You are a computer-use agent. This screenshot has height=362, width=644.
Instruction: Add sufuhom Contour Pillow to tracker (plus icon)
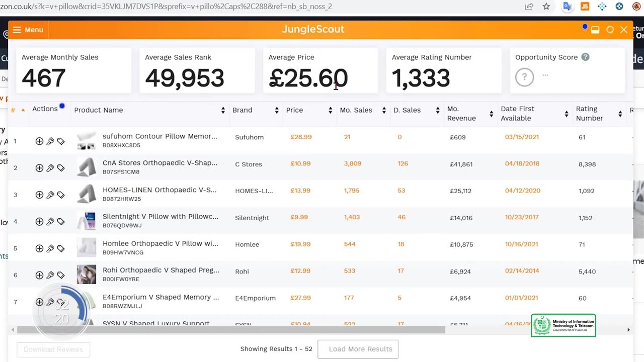[39, 141]
